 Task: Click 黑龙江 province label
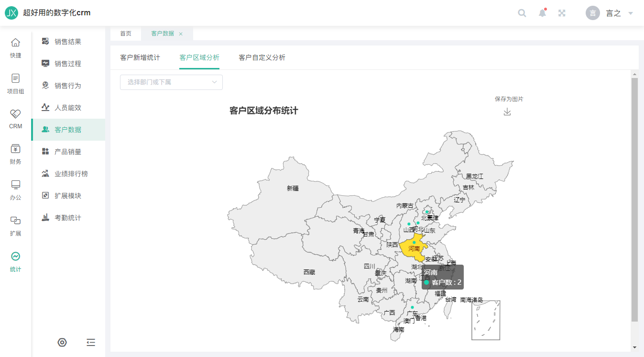[475, 177]
